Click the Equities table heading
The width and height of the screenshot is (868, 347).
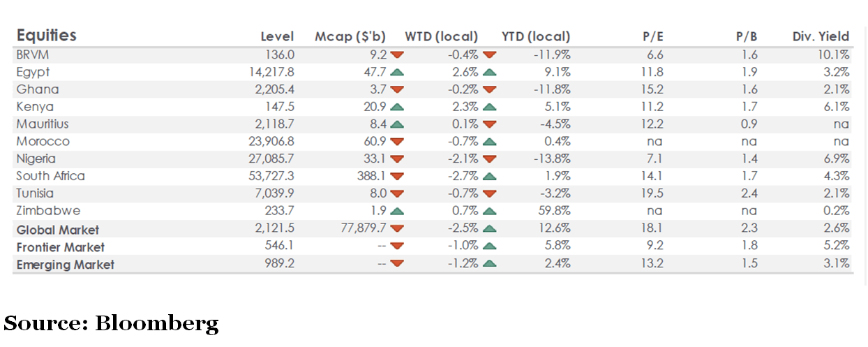[46, 36]
